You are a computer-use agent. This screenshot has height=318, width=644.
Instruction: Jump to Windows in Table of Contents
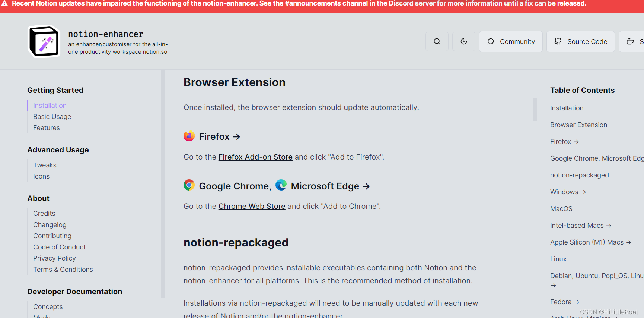(x=568, y=192)
